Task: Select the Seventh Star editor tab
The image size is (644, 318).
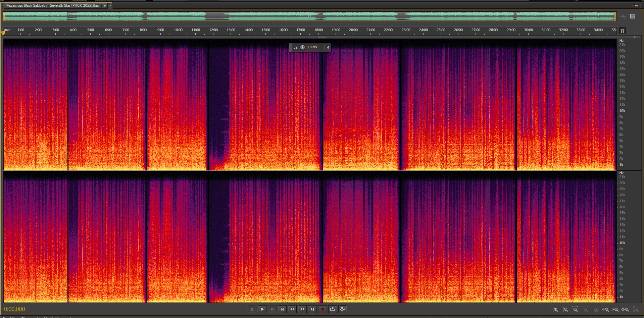Action: 52,6
